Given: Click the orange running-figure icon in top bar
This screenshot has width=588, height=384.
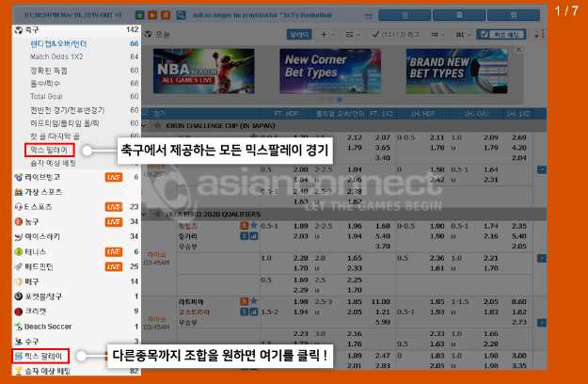Looking at the screenshot, I should 166,15.
